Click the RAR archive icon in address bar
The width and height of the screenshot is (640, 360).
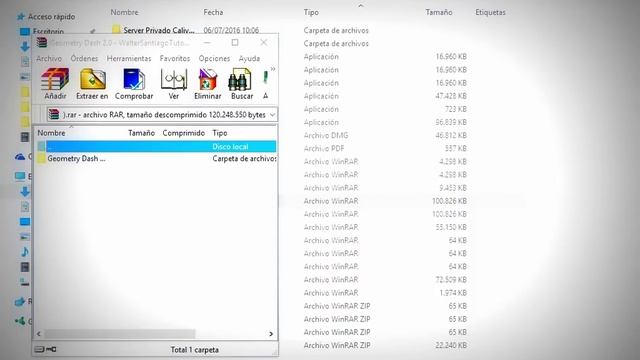54,115
